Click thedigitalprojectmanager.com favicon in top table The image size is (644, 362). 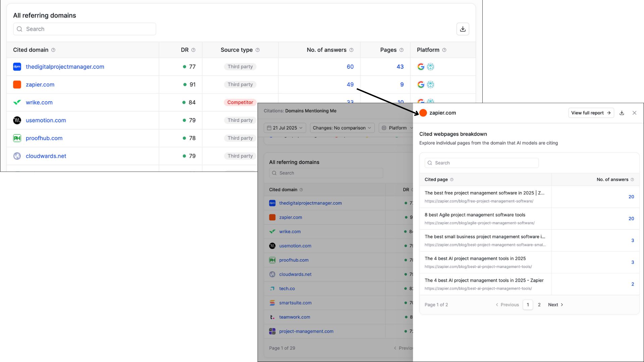pos(17,67)
